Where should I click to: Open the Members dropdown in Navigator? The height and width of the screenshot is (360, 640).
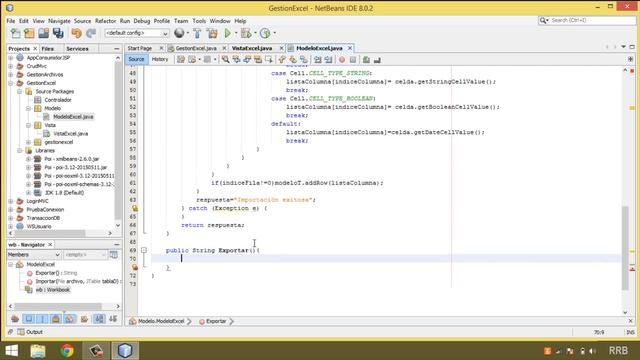(34, 255)
